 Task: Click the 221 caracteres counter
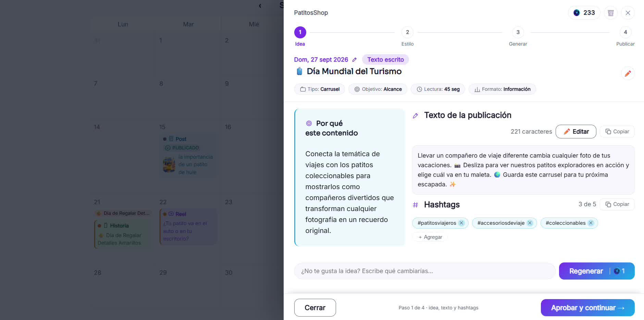(x=531, y=132)
